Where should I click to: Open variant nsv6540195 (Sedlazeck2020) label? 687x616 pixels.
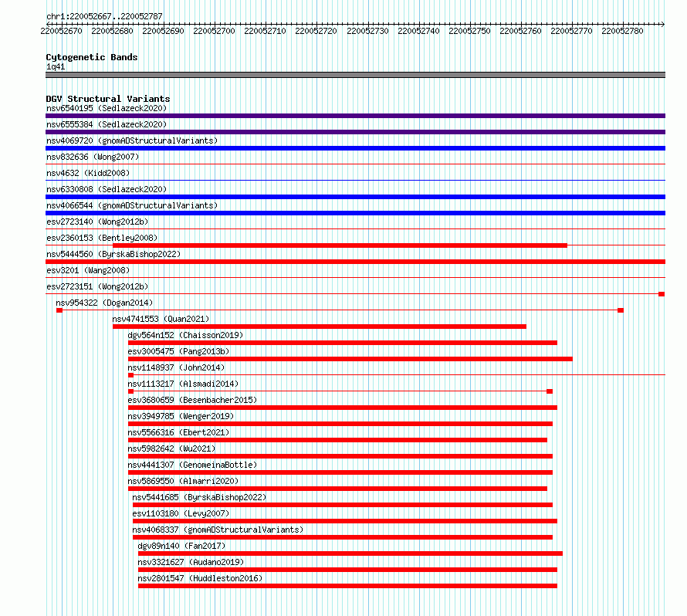[107, 108]
